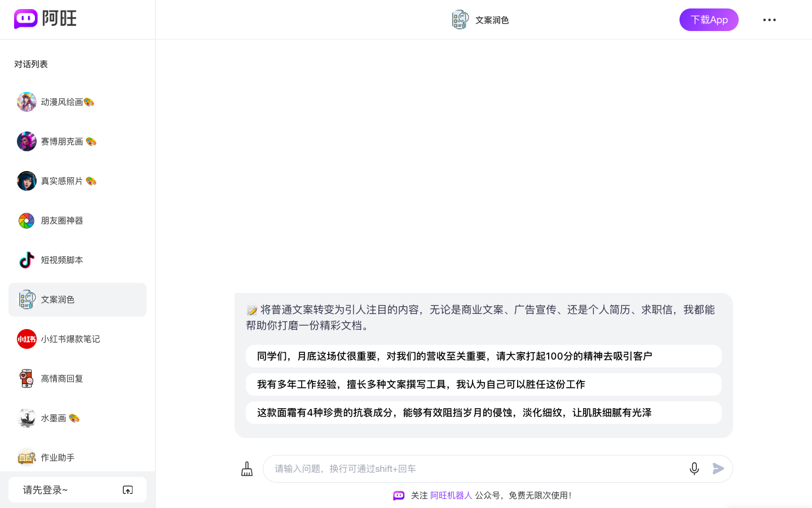Open the 阿旺机器人 official account link
Viewport: 812px width, 508px height.
(x=451, y=495)
